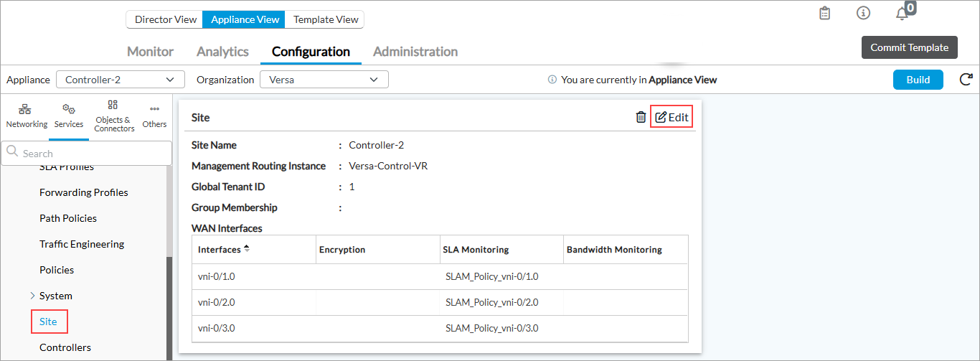Click the info circle icon in header

coord(864,14)
